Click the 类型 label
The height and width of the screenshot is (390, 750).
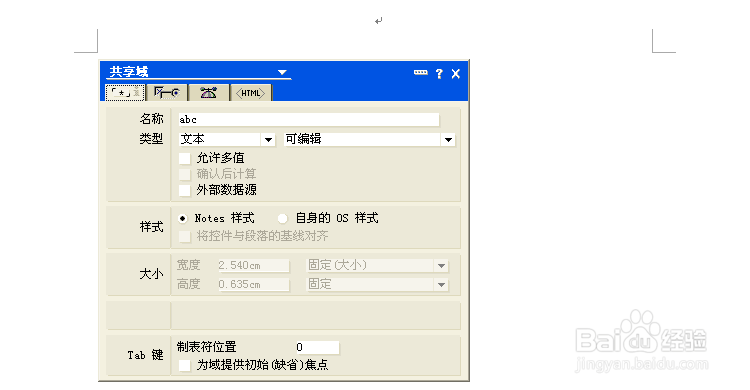[x=152, y=139]
